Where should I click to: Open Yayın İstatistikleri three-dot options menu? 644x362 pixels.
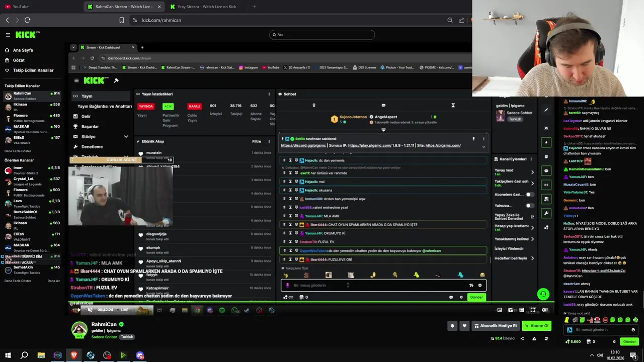[x=269, y=94]
